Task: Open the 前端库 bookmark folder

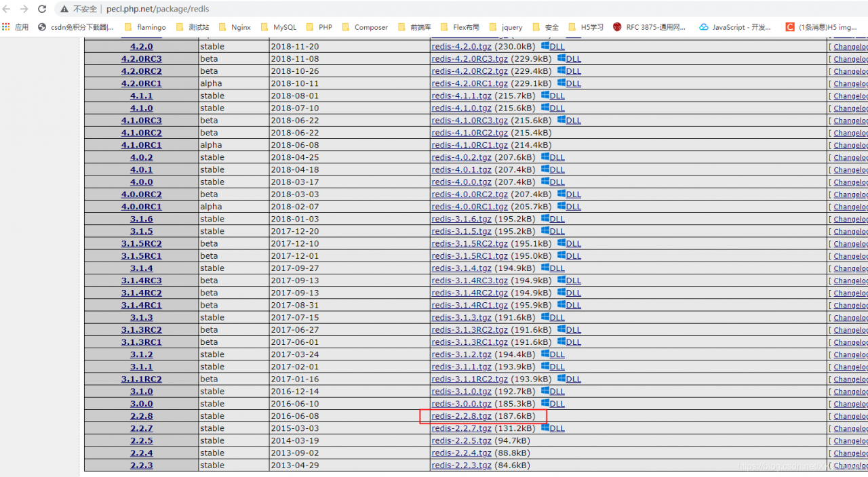Action: pyautogui.click(x=414, y=27)
